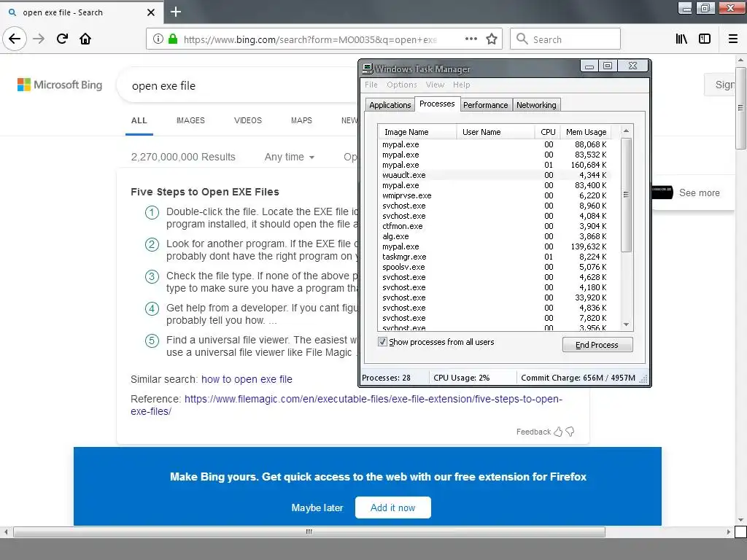Screen dimensions: 747x560
Task: Select the spoolsv.exe process row
Action: coord(495,267)
